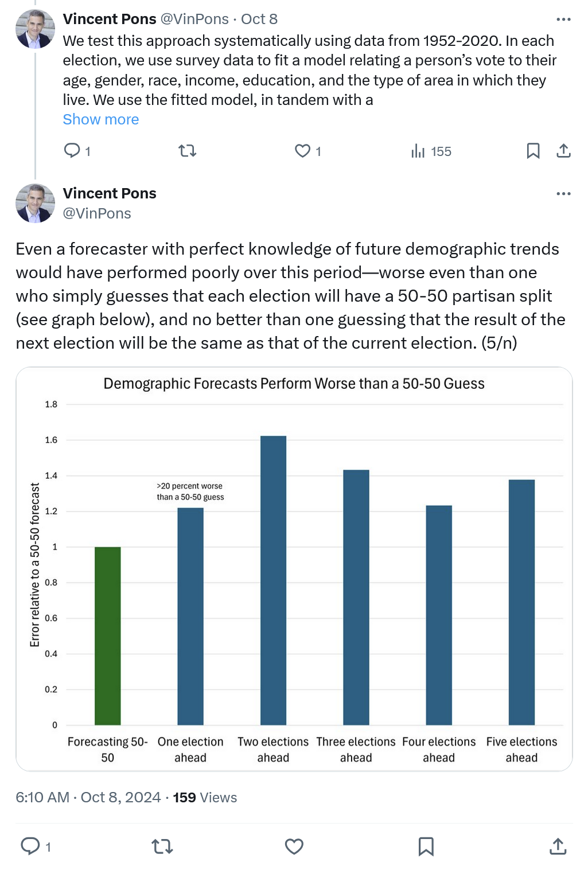
Task: Open more options on first tweet
Action: click(563, 19)
